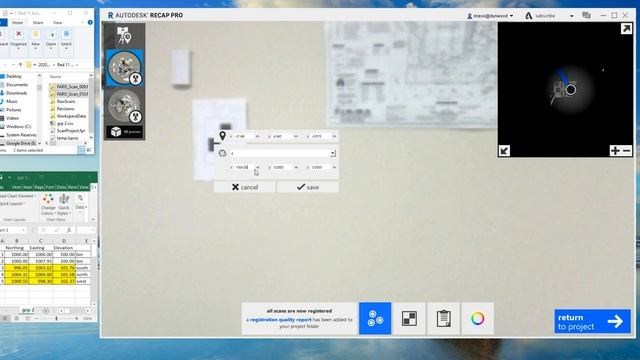Click return to project button

[592, 322]
